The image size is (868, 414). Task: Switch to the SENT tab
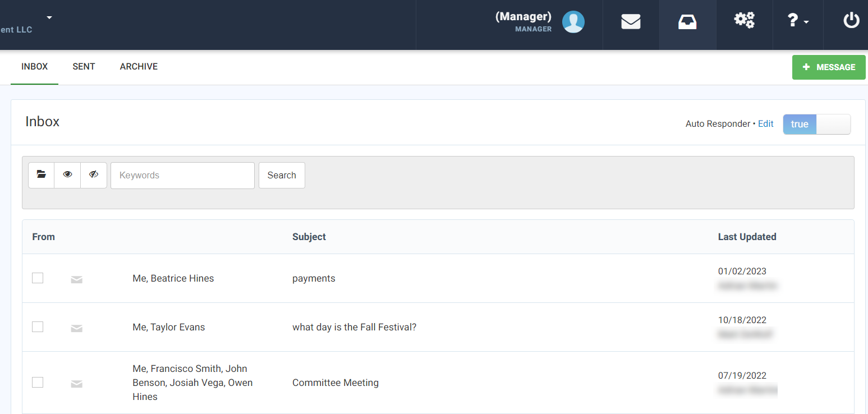[x=84, y=66]
